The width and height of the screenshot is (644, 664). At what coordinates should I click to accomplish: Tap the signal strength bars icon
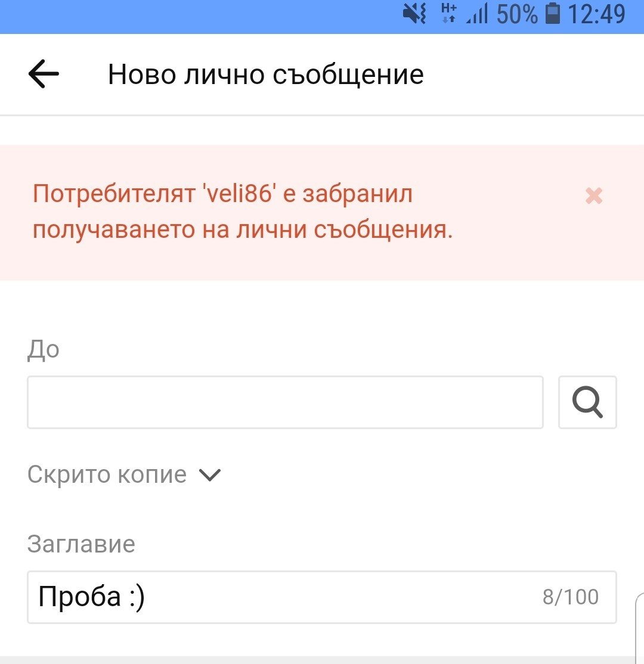click(476, 14)
